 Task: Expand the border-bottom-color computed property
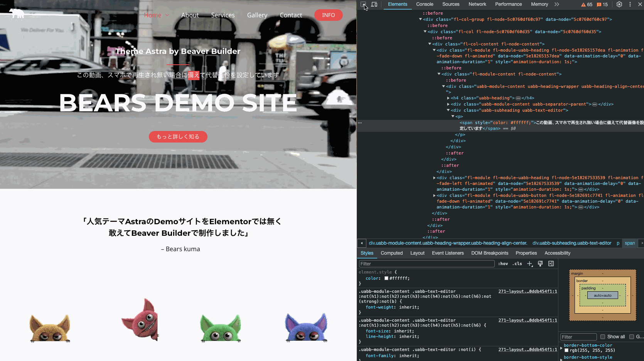click(561, 348)
